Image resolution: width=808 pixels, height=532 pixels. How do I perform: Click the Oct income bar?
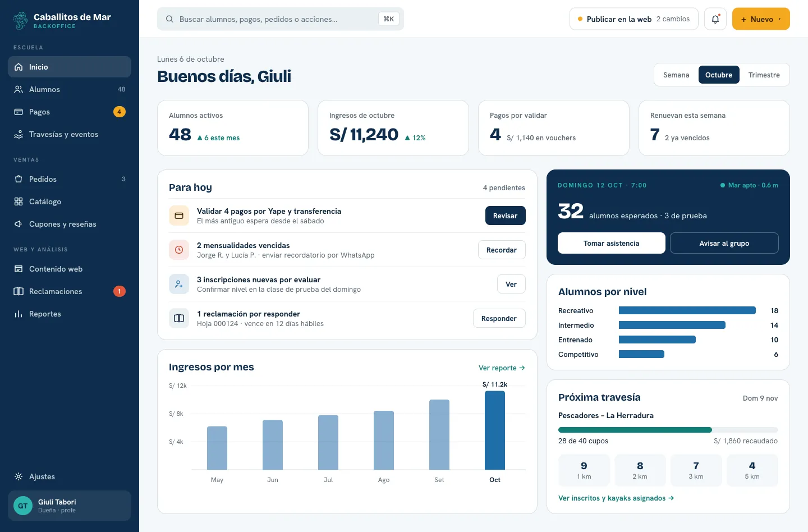(495, 430)
